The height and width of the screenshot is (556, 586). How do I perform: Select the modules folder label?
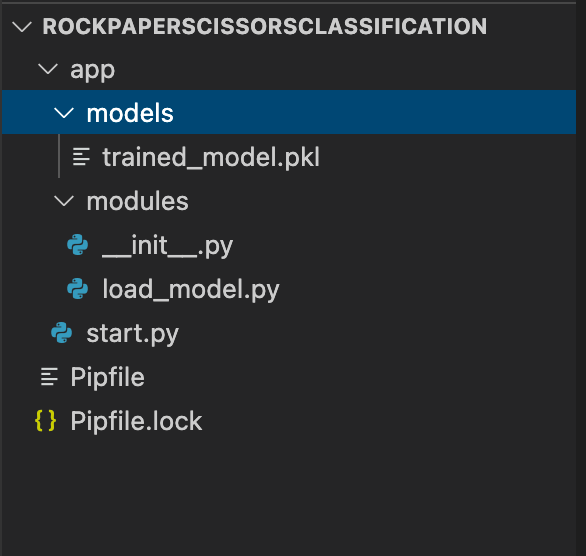[138, 201]
